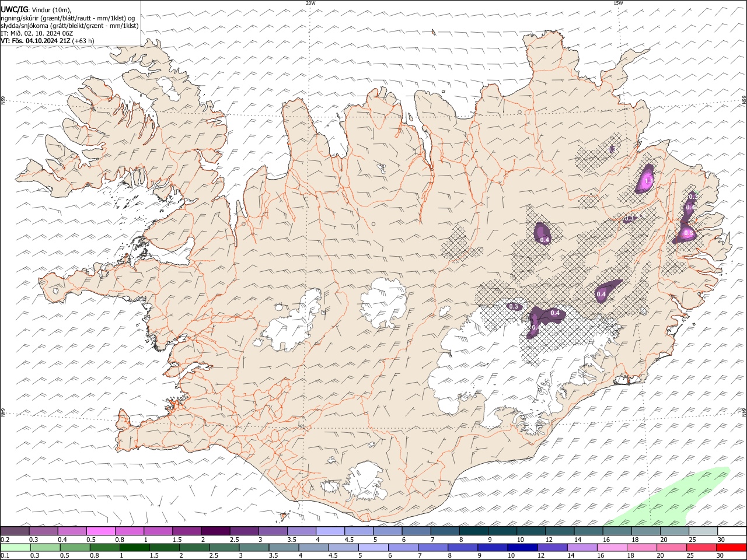Click the upper legend swatch labeled 12
The height and width of the screenshot is (560, 747).
(x=560, y=531)
